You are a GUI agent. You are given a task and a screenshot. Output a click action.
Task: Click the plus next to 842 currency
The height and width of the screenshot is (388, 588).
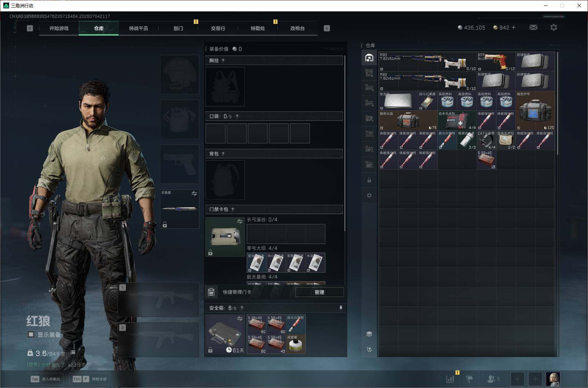pos(513,28)
